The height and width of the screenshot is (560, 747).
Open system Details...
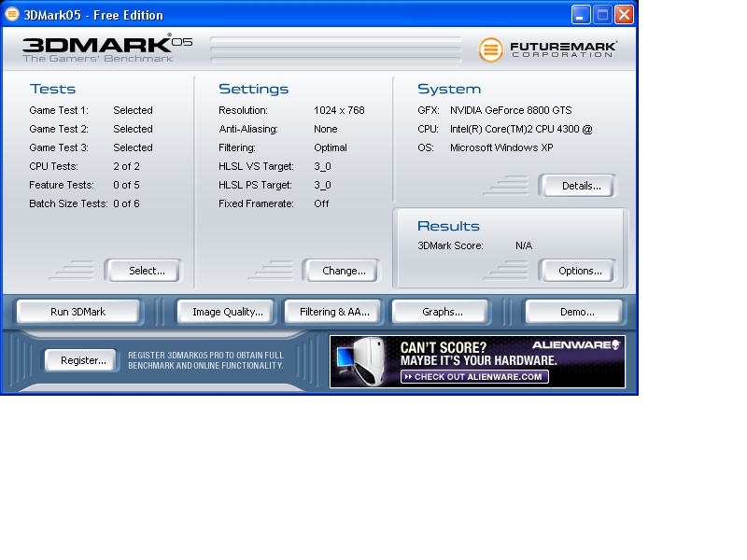578,186
